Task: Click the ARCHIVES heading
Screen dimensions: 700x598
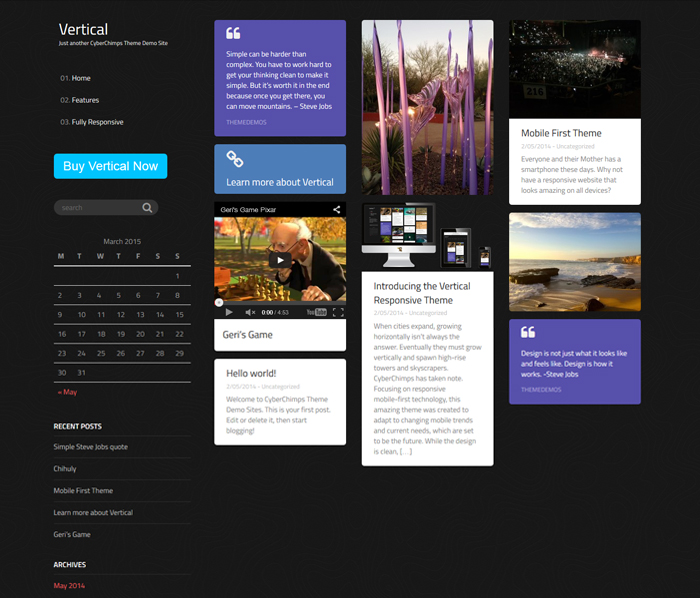Action: [70, 565]
